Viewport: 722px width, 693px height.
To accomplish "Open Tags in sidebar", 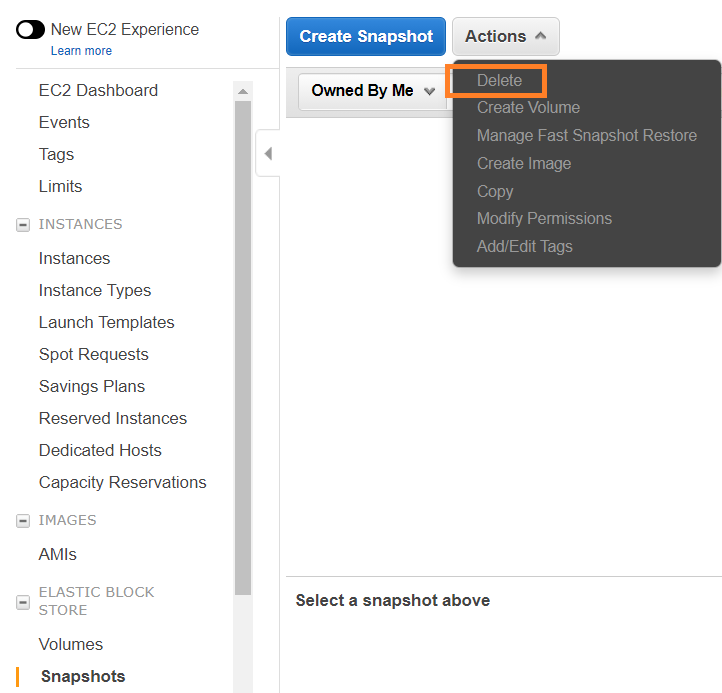I will 56,154.
